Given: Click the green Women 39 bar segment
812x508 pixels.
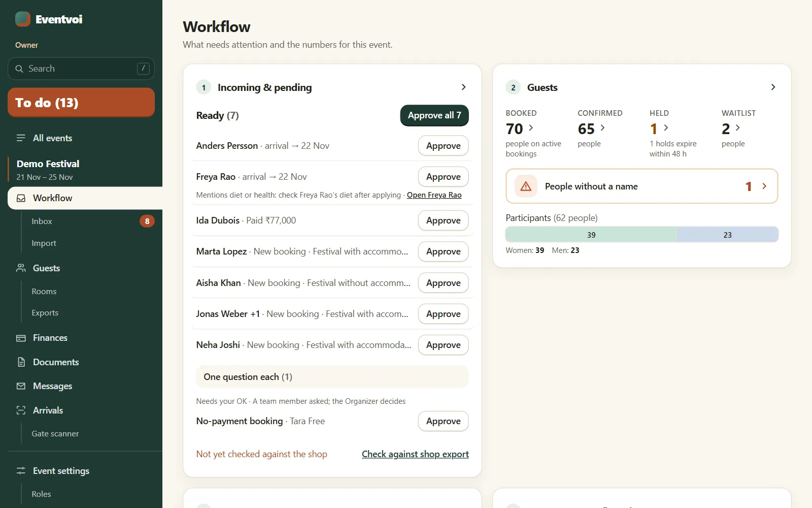Looking at the screenshot, I should click(x=591, y=235).
